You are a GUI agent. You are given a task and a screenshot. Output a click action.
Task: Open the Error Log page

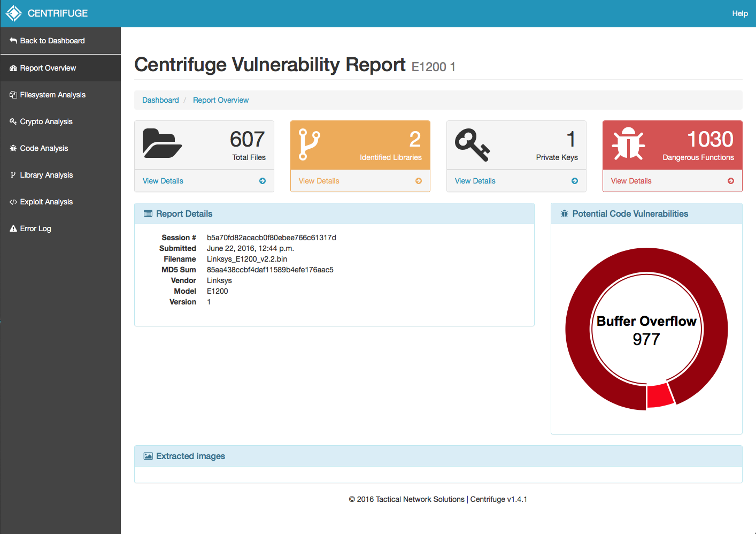pos(35,228)
